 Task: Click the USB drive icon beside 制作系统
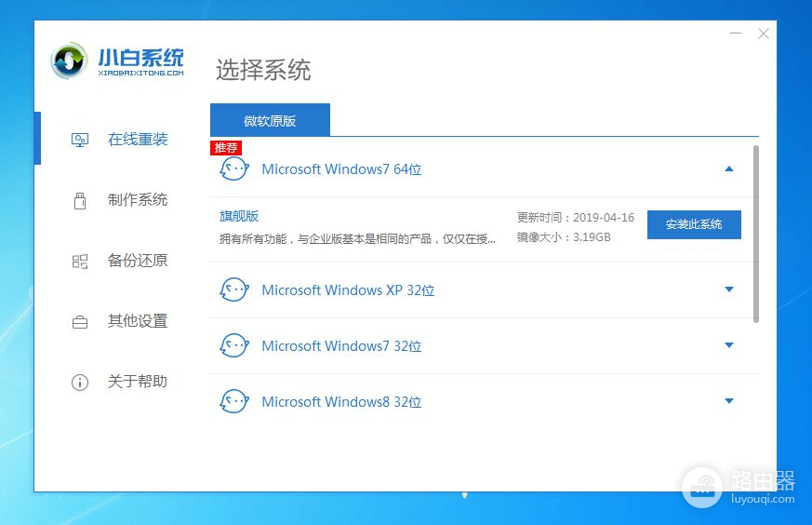(x=80, y=200)
